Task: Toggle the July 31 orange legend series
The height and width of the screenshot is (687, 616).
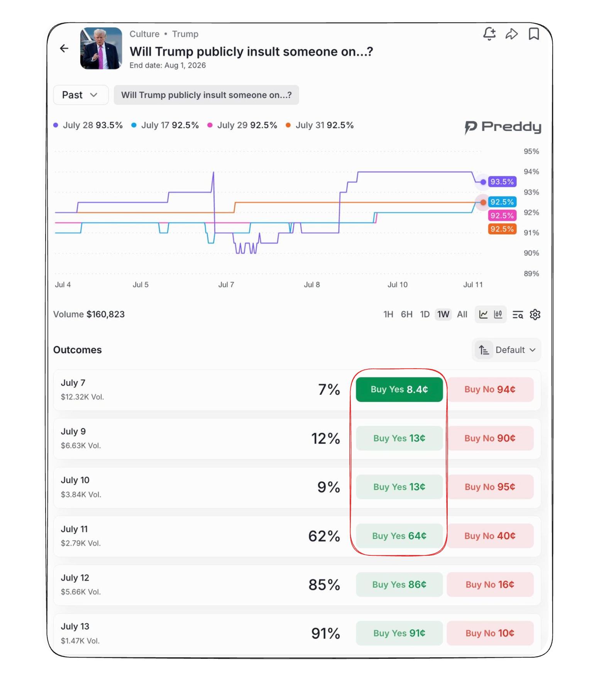Action: click(320, 125)
